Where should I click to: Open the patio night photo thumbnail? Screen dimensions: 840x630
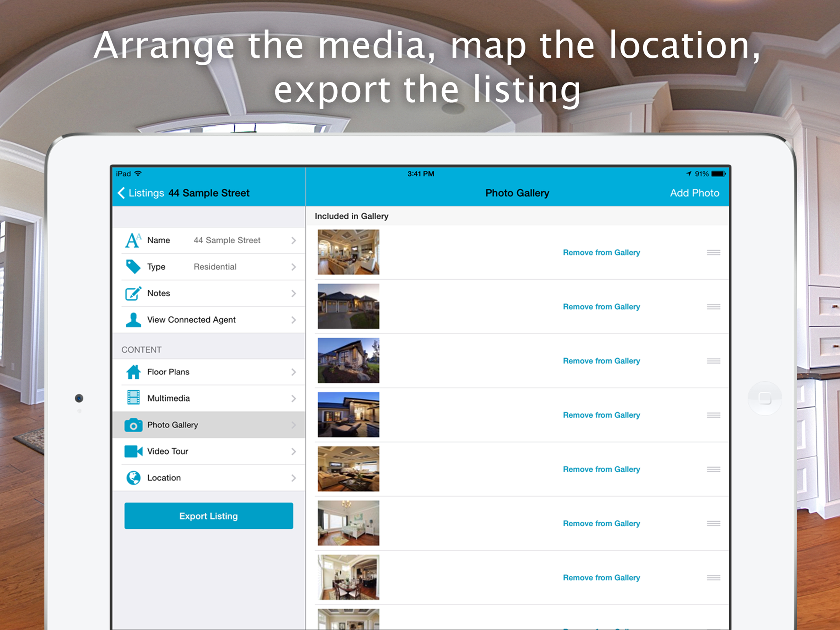pyautogui.click(x=349, y=415)
